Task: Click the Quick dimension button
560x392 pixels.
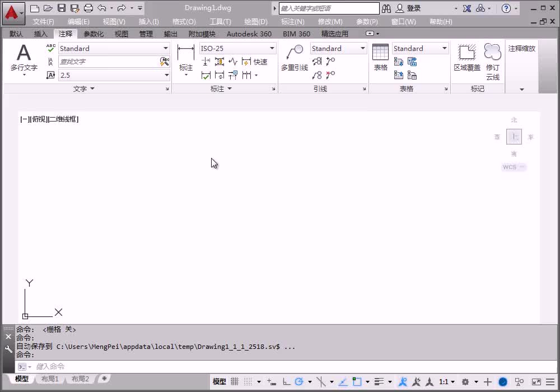Action: click(255, 62)
